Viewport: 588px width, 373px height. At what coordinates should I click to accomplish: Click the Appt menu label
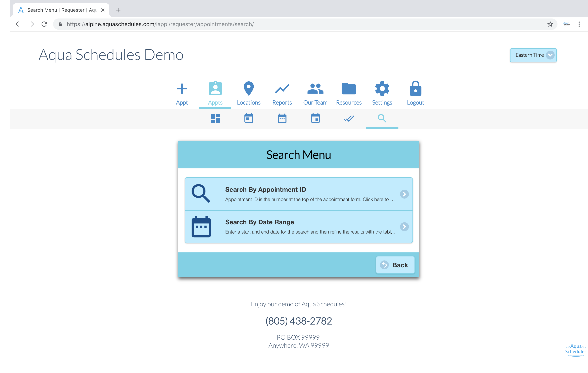click(x=182, y=103)
